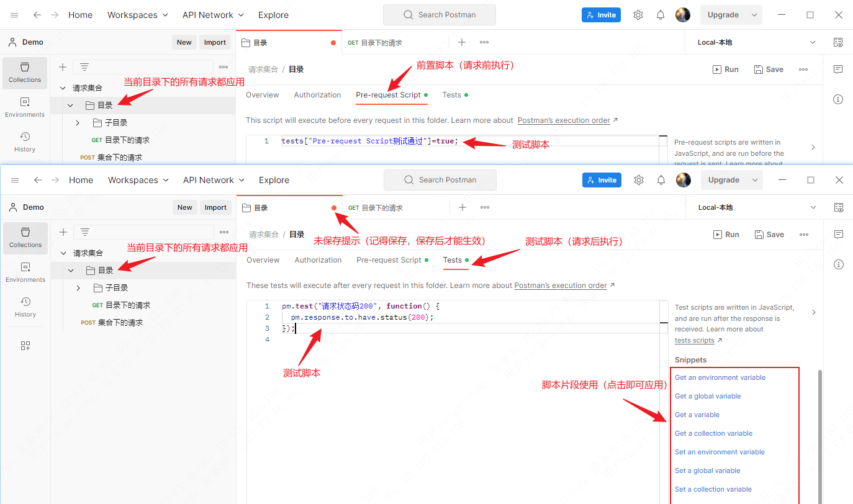The image size is (853, 504).
Task: Insert the Get an environment variable snippet
Action: tap(720, 377)
